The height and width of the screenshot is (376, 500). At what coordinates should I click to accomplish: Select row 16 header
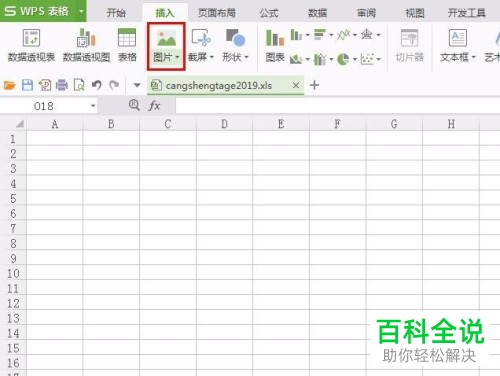click(x=13, y=363)
